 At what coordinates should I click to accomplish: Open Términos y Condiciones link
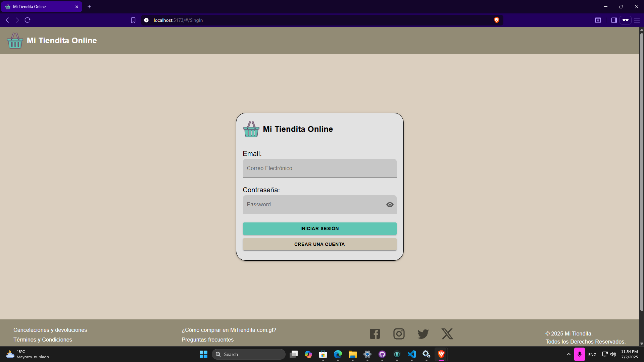[x=43, y=340]
